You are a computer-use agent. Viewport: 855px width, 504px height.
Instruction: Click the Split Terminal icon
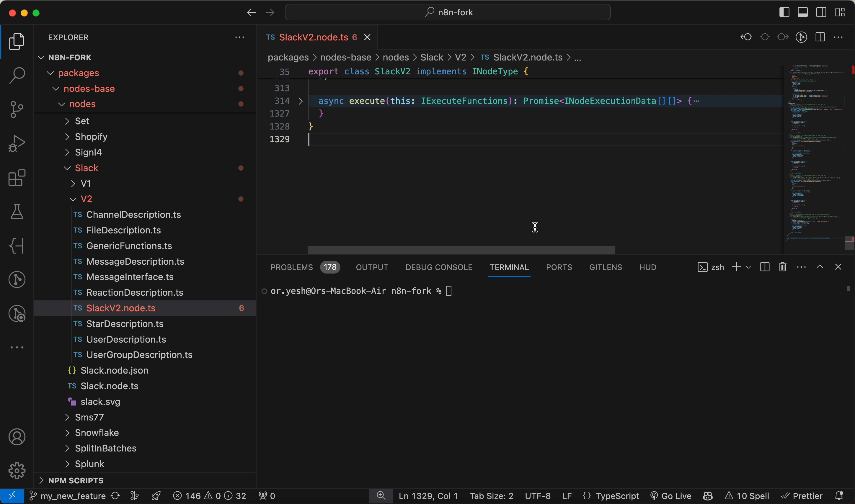[765, 267]
